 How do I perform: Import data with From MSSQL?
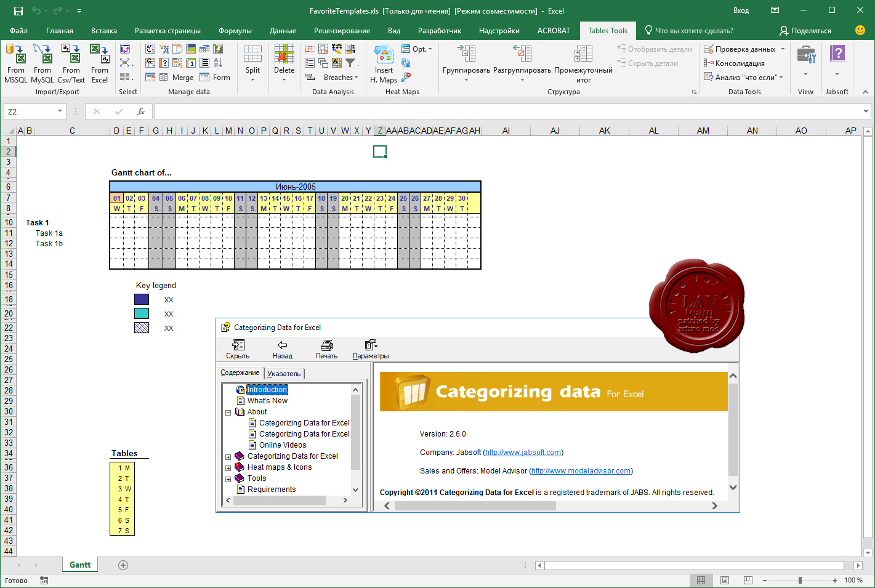16,63
